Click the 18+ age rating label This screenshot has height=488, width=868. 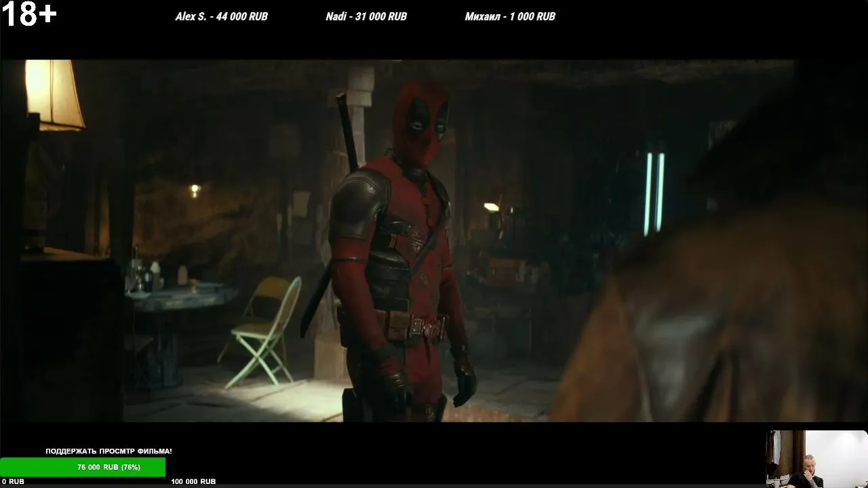tap(28, 14)
